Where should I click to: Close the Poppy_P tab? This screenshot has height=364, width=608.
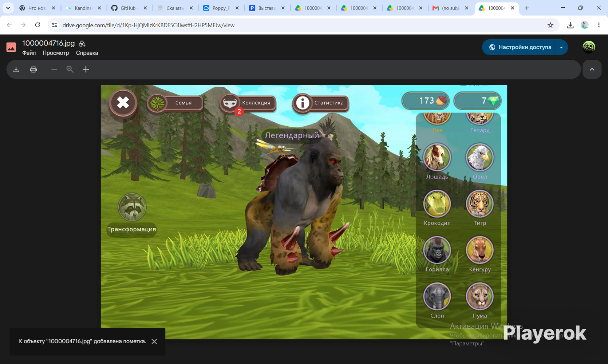coord(237,8)
